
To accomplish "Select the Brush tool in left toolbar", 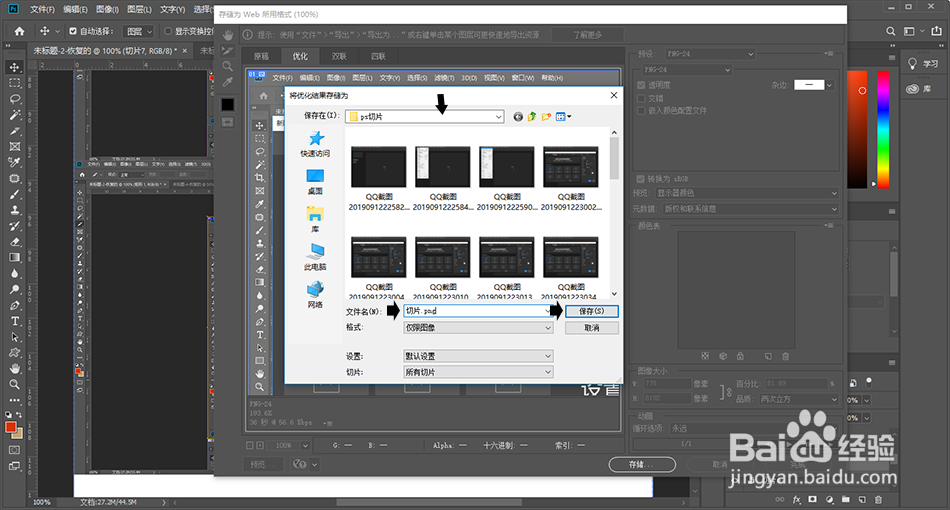I will (x=15, y=194).
